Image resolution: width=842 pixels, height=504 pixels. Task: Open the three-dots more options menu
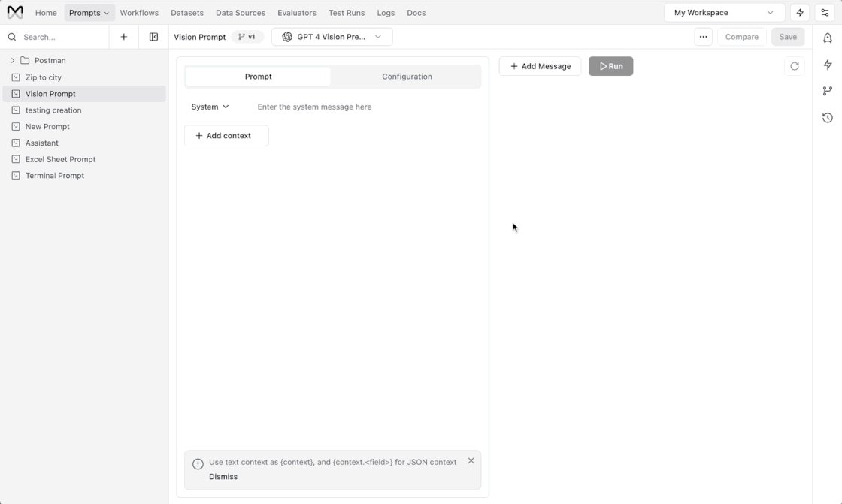coord(703,37)
